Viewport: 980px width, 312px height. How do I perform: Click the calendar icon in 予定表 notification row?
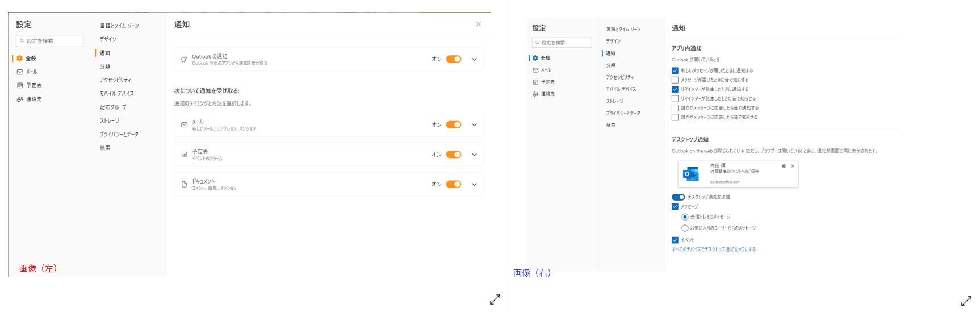pyautogui.click(x=184, y=155)
